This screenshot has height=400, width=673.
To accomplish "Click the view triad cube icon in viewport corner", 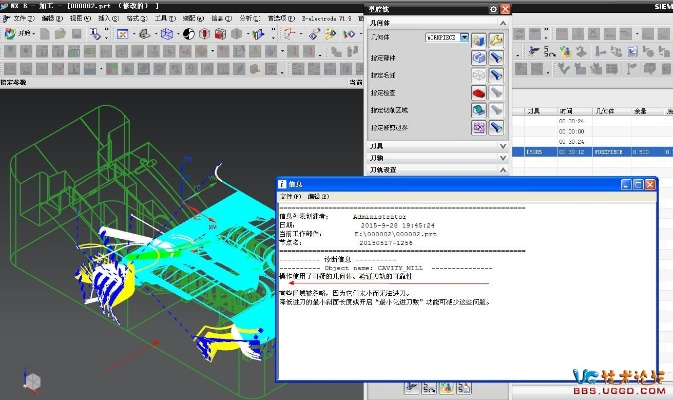I will [x=33, y=381].
